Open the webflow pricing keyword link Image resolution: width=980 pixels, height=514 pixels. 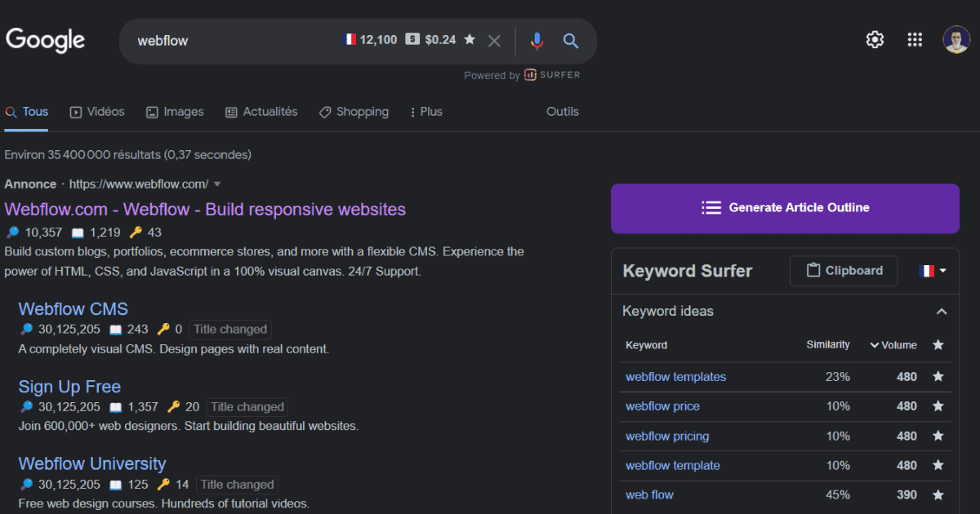click(667, 436)
